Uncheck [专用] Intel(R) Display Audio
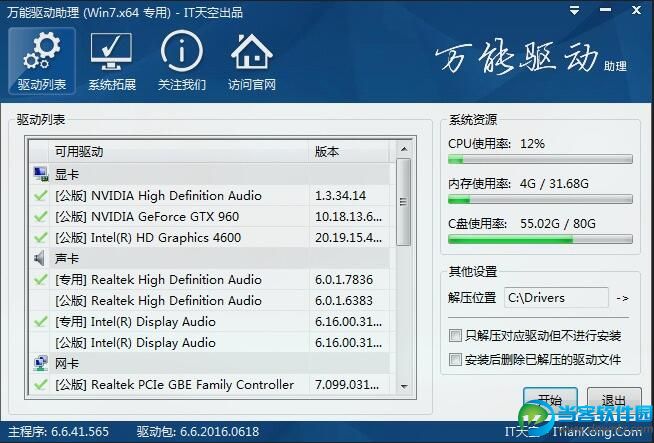 (40, 322)
